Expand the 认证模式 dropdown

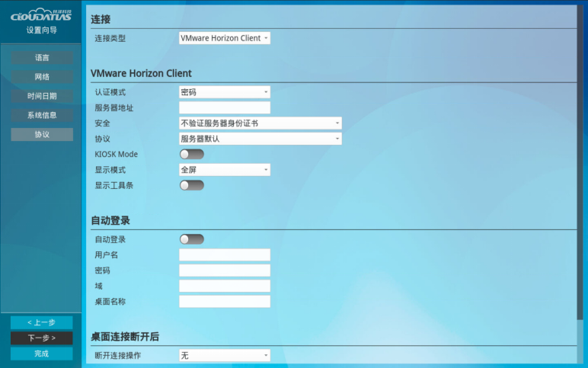pyautogui.click(x=225, y=92)
